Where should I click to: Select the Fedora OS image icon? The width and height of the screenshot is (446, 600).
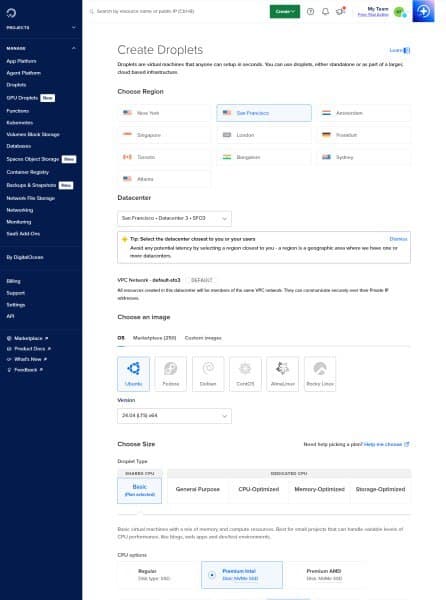coord(171,373)
